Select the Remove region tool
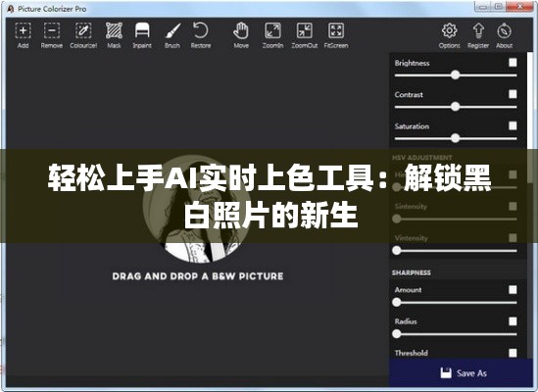Viewport: 538px width, 392px height. (x=52, y=34)
